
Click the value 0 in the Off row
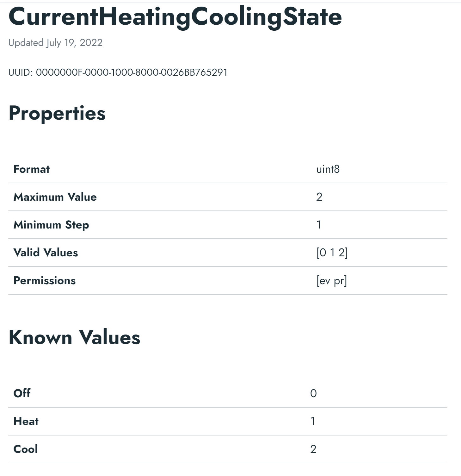(313, 393)
